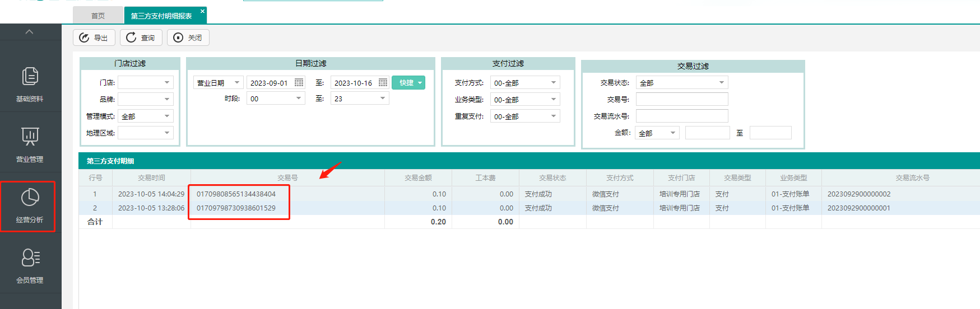Open the 品牌 dropdown
Image resolution: width=980 pixels, height=309 pixels.
click(146, 99)
